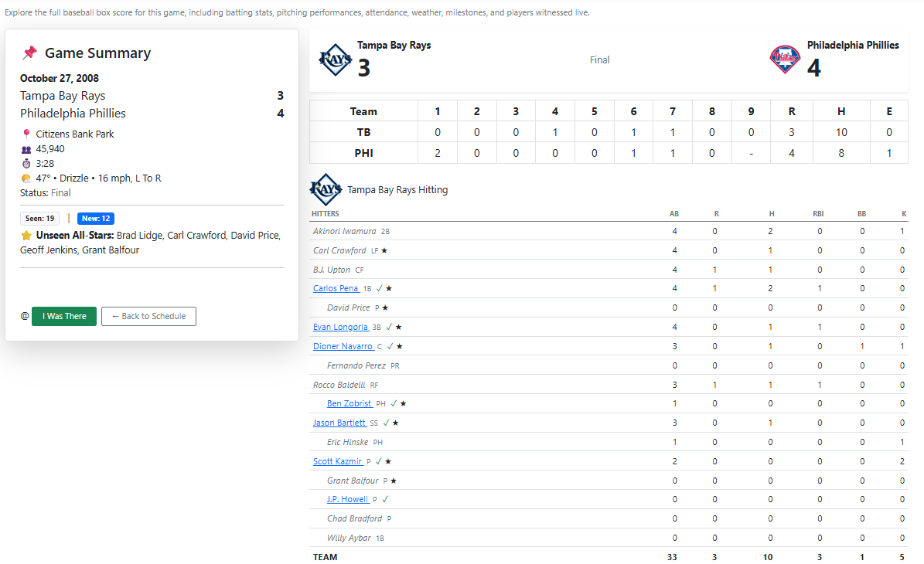This screenshot has height=564, width=924.
Task: Click the checkmark beside Jason Bartlett
Action: coord(386,423)
